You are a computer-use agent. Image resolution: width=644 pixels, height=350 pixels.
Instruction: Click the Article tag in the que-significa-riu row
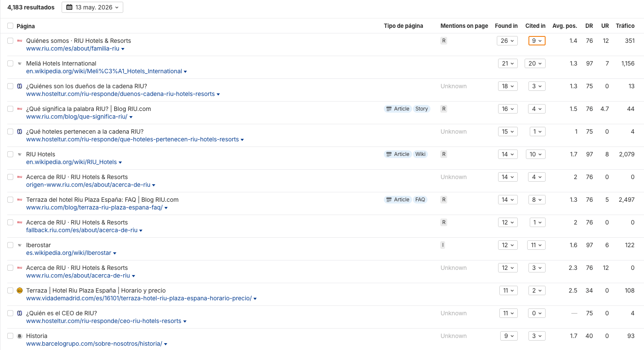[x=398, y=109]
